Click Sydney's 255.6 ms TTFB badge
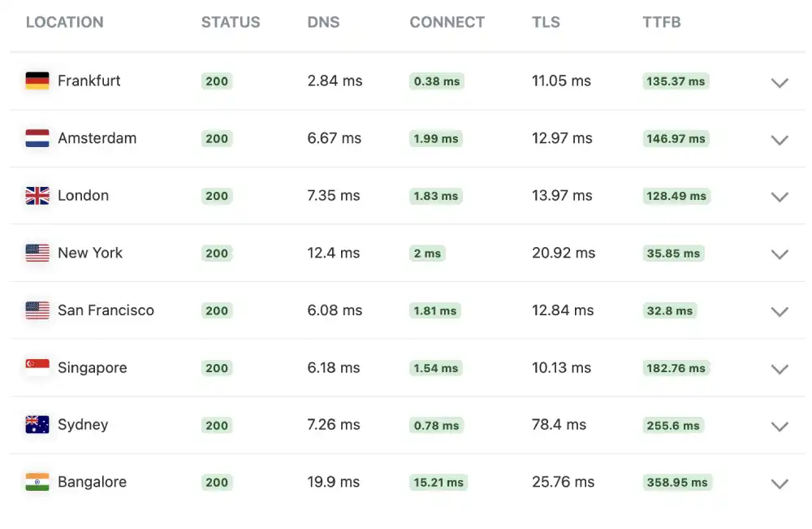812x529 pixels. [x=672, y=425]
